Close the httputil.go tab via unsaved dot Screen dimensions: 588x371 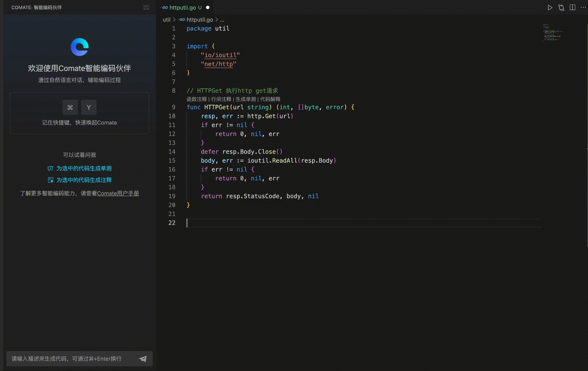(208, 7)
